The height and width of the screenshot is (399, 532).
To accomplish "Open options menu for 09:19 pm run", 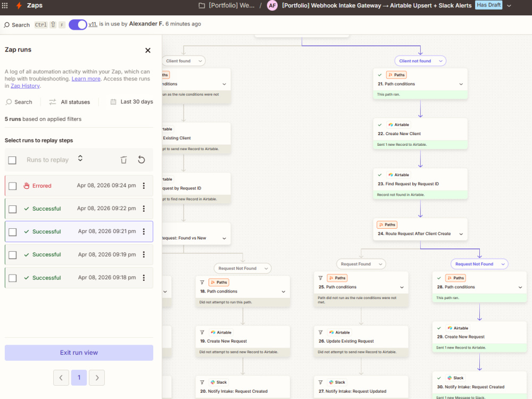I will click(144, 254).
